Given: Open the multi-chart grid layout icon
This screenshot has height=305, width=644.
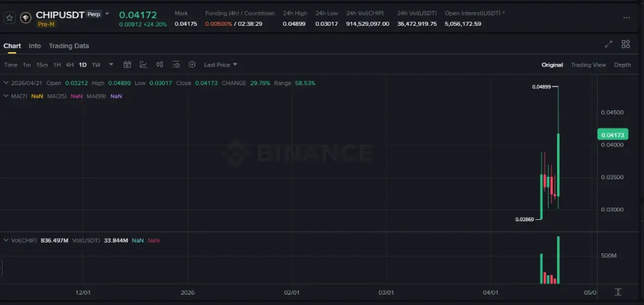Looking at the screenshot, I should point(625,44).
